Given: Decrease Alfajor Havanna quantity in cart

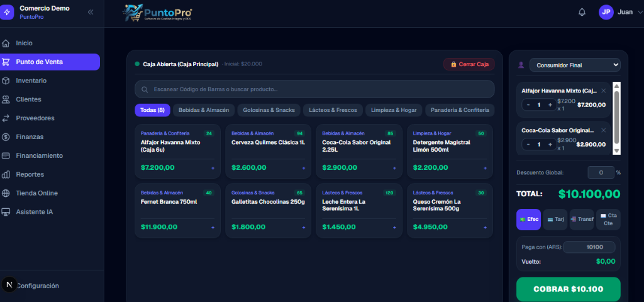Looking at the screenshot, I should [x=528, y=105].
